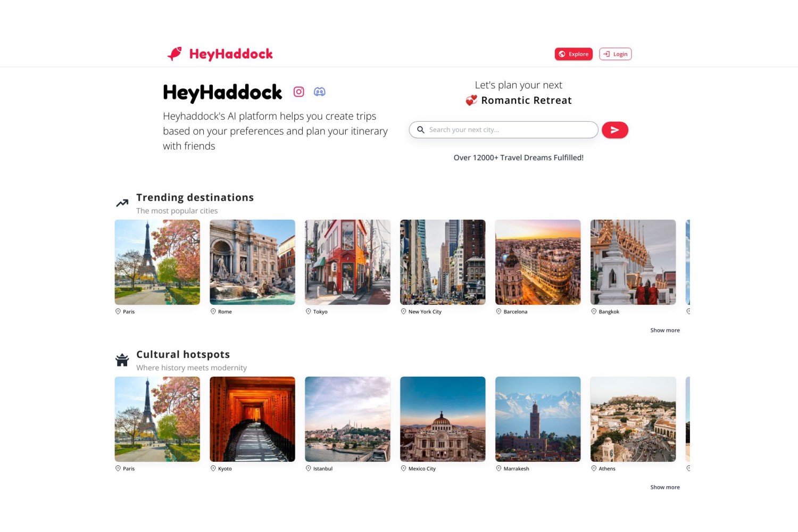Viewport: 798px width, 532px height.
Task: Open the New York City photo
Action: (443, 262)
